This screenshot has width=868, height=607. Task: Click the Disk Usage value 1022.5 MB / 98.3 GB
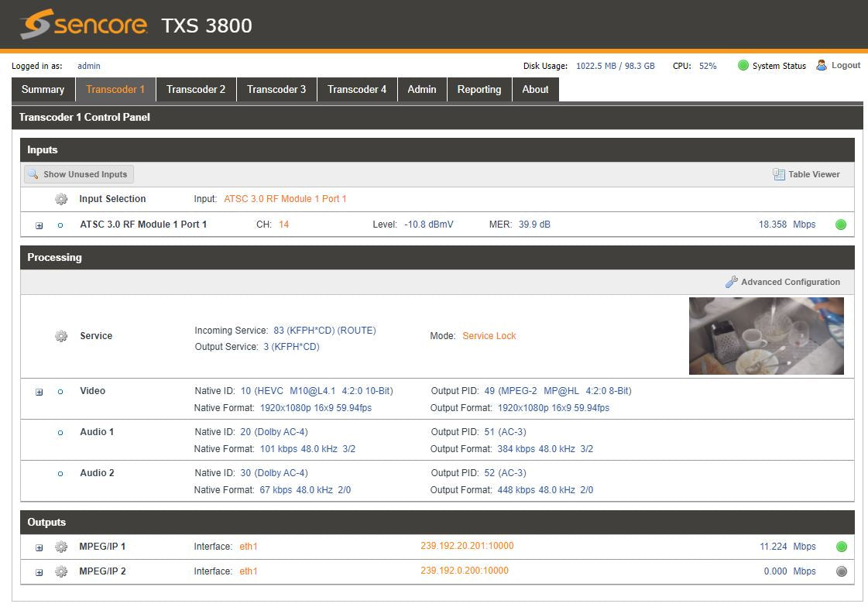tap(615, 66)
